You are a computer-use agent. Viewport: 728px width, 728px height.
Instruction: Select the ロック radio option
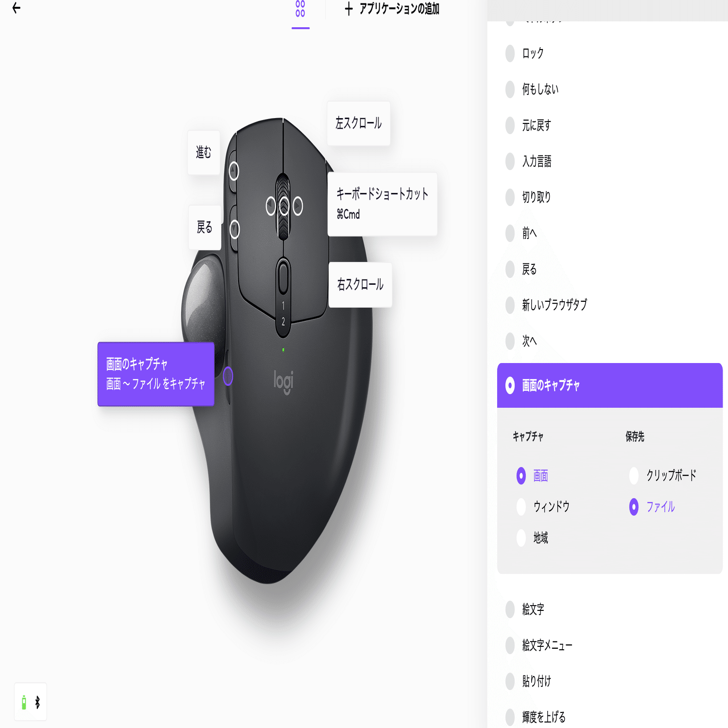click(x=525, y=53)
